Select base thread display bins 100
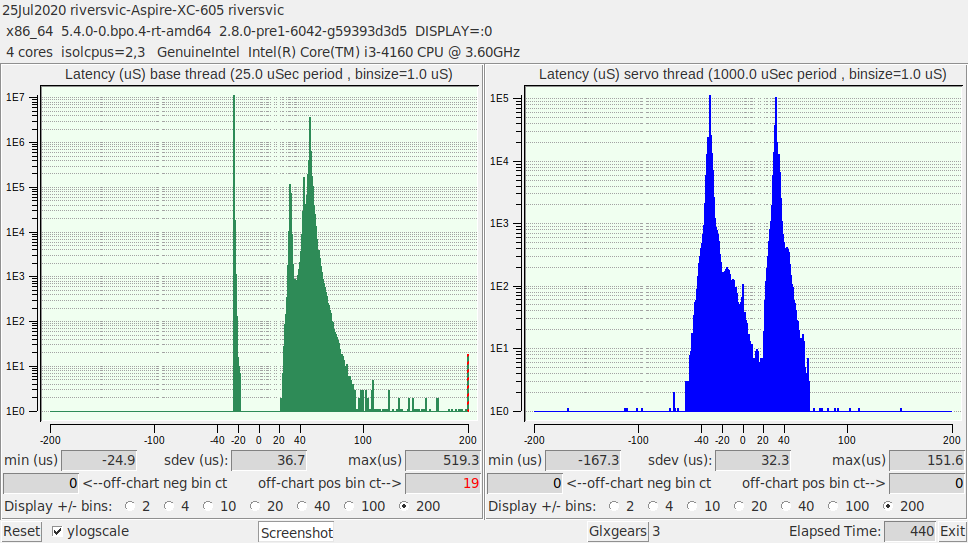Image resolution: width=968 pixels, height=543 pixels. pos(349,506)
